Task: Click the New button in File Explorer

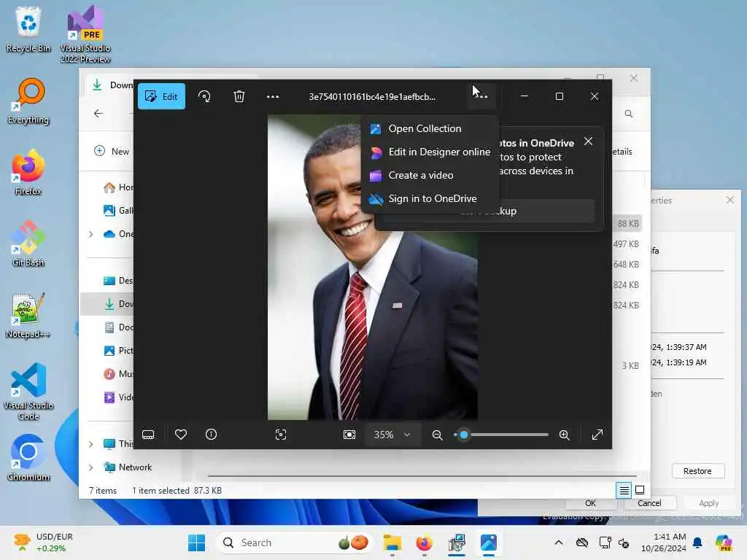Action: coord(112,152)
